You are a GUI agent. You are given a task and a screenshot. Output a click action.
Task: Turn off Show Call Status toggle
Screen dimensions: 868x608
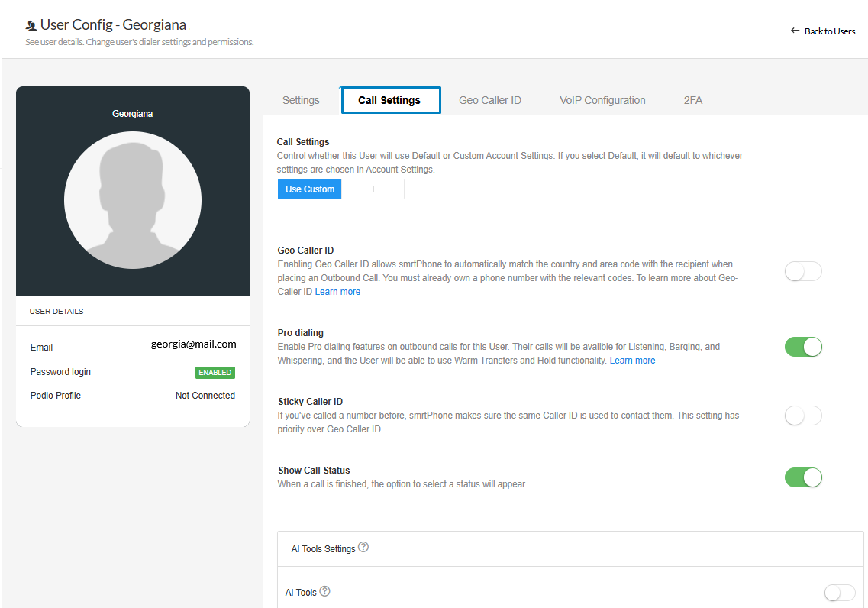click(x=803, y=477)
